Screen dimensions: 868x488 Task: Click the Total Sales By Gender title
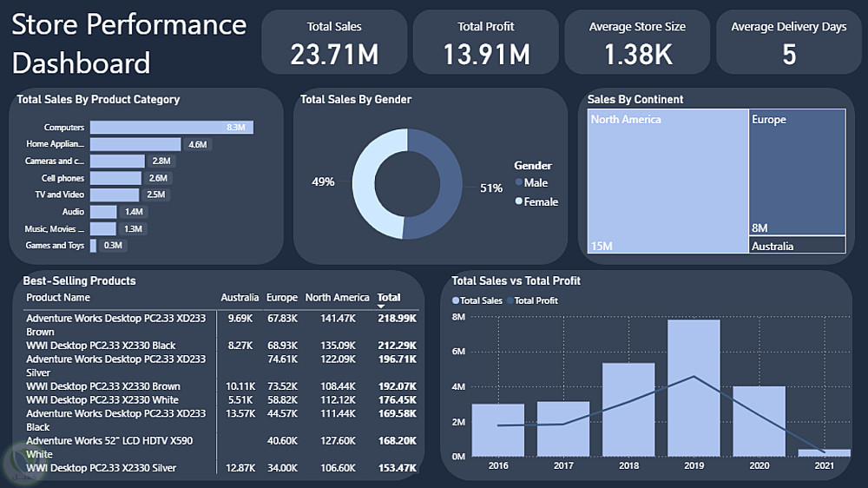356,100
